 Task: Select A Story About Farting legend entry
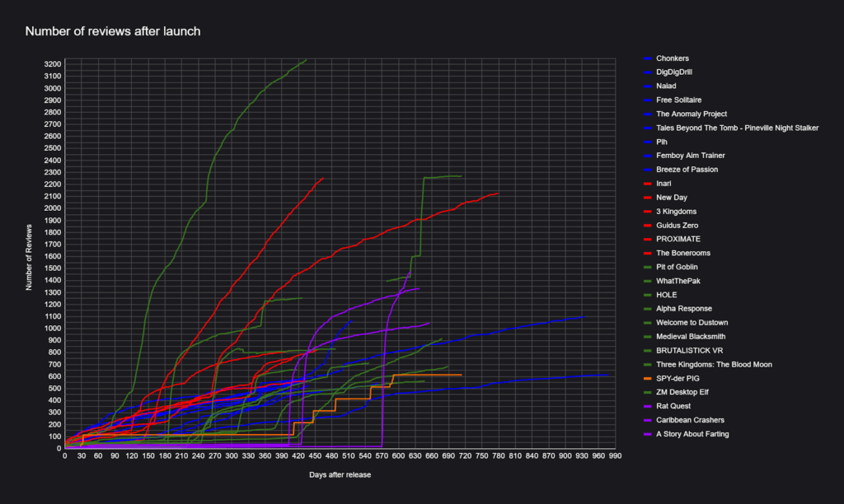[x=692, y=434]
